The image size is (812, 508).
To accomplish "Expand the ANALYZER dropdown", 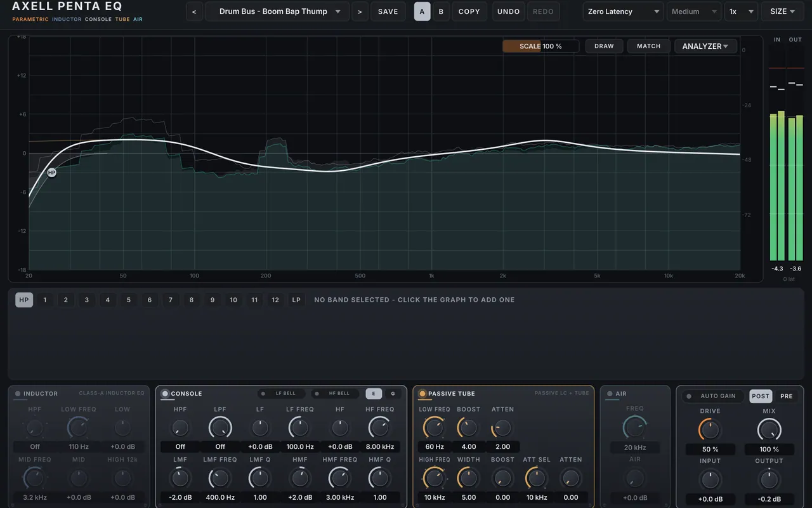I will coord(705,46).
